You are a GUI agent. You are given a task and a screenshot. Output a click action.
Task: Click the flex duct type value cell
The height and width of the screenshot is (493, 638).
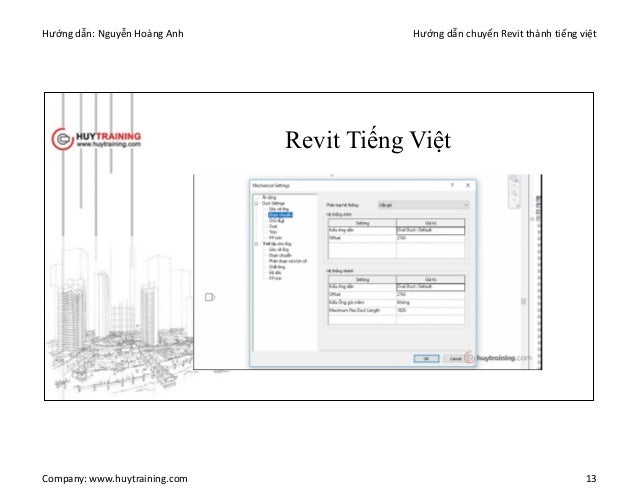(430, 302)
